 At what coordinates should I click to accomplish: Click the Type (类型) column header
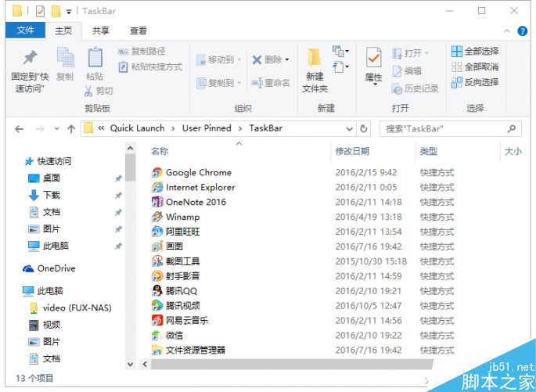(x=429, y=151)
